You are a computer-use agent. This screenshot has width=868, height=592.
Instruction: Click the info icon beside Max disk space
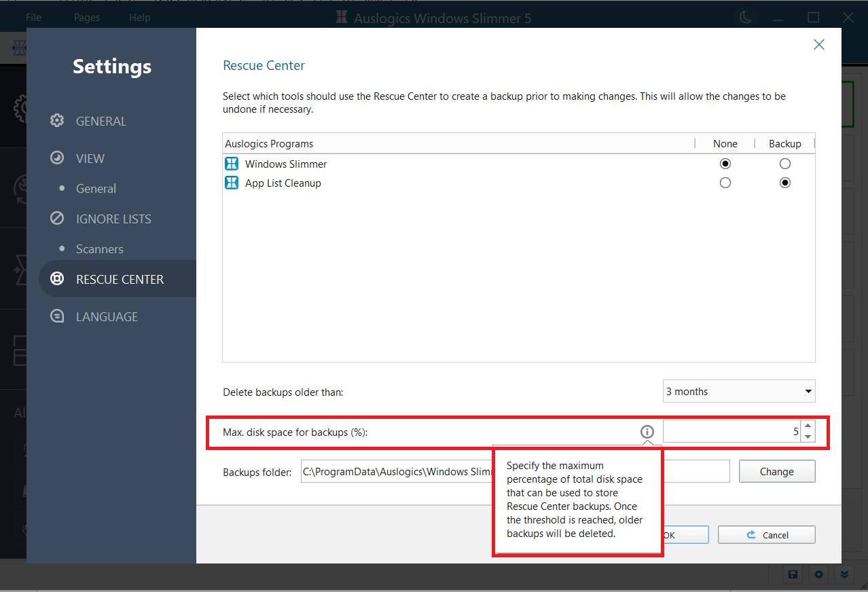click(x=647, y=432)
